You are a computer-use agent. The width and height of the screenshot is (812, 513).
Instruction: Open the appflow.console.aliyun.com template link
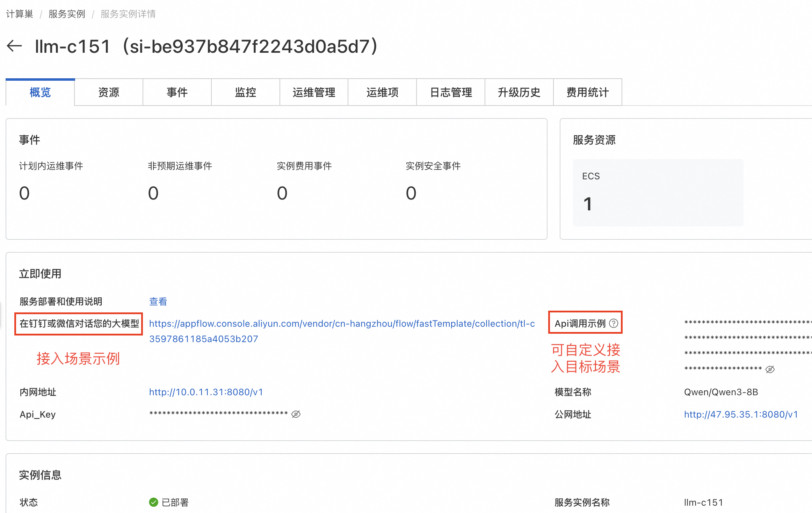(x=342, y=324)
